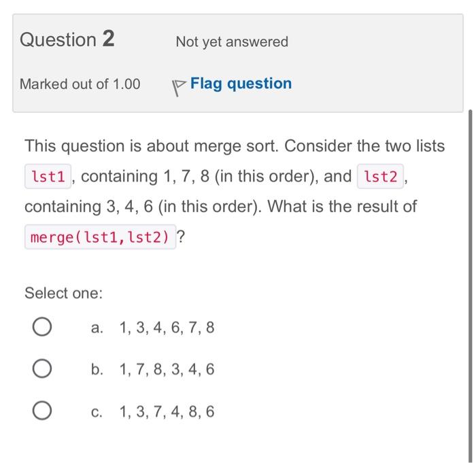Click the vertical scrollbar on right edge
Viewport: 476px width, 463px height.
coord(471,286)
